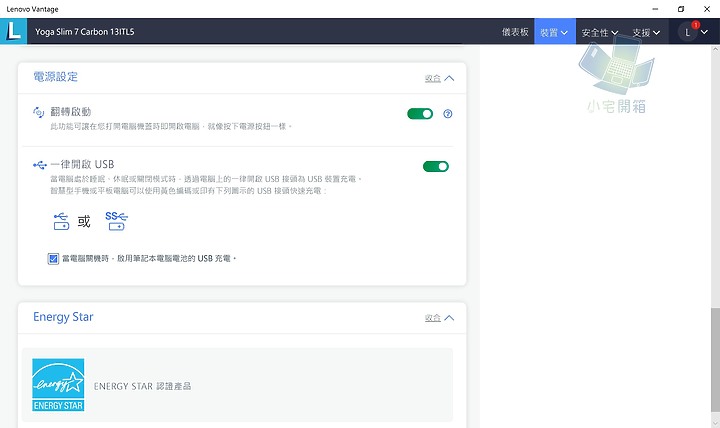The height and width of the screenshot is (428, 720).
Task: Click the 翻轉啟動 flip icon
Action: click(x=39, y=112)
